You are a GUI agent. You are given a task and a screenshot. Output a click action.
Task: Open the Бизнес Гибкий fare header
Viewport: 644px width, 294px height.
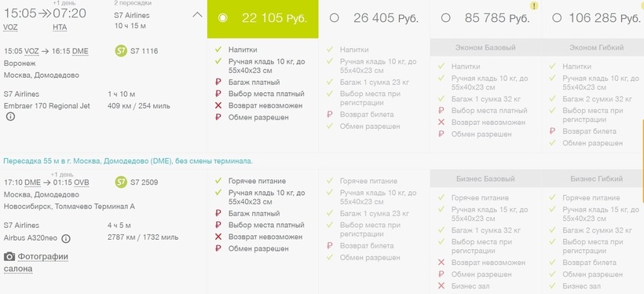click(x=596, y=179)
